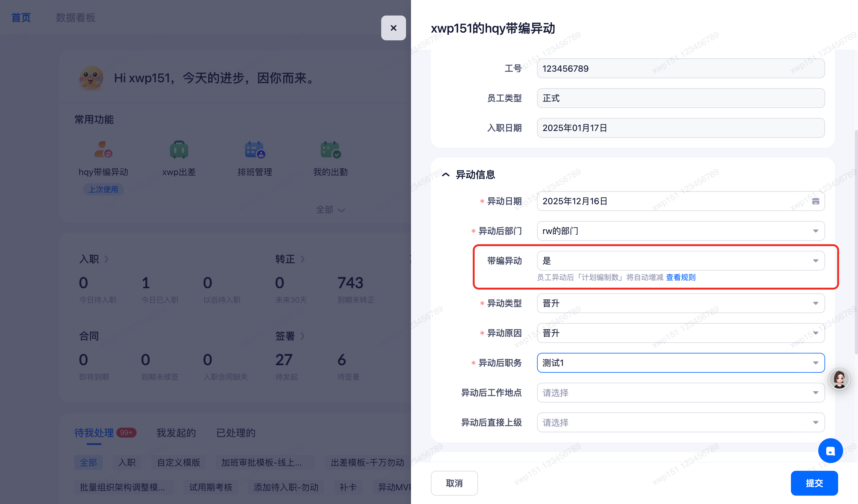The height and width of the screenshot is (504, 858).
Task: Switch to the 我发起的 tab
Action: [x=176, y=433]
